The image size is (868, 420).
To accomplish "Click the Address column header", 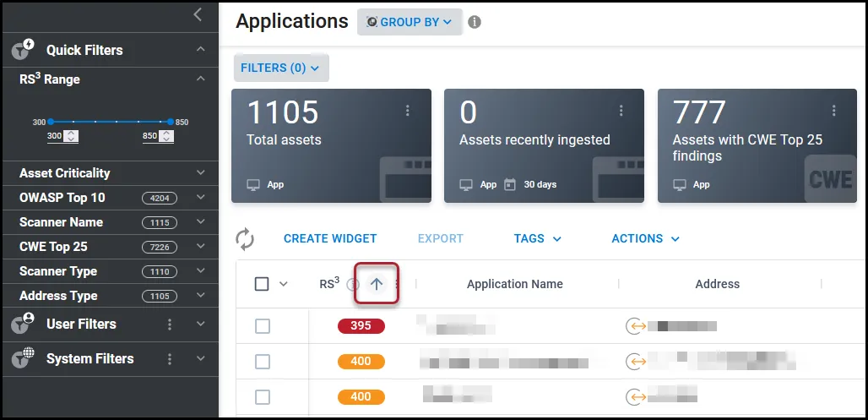I will pyautogui.click(x=718, y=284).
